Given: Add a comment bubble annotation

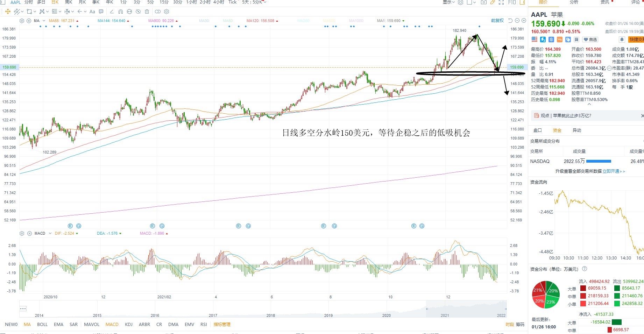Looking at the screenshot, I should point(101,12).
